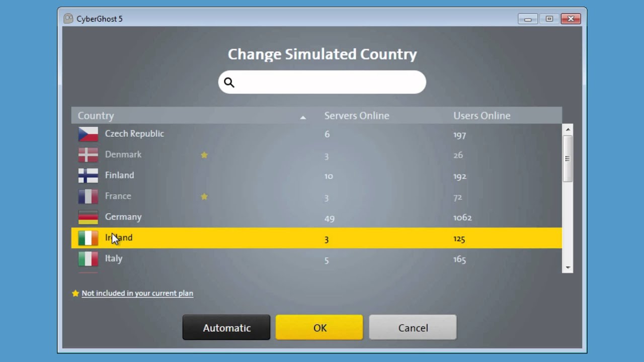Click the Finland flag icon

[x=88, y=175]
